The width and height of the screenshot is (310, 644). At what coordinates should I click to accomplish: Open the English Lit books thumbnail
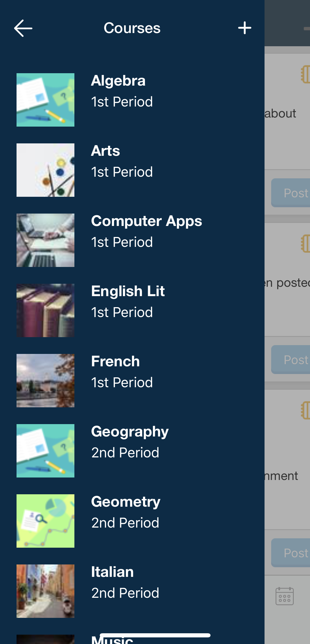point(45,310)
